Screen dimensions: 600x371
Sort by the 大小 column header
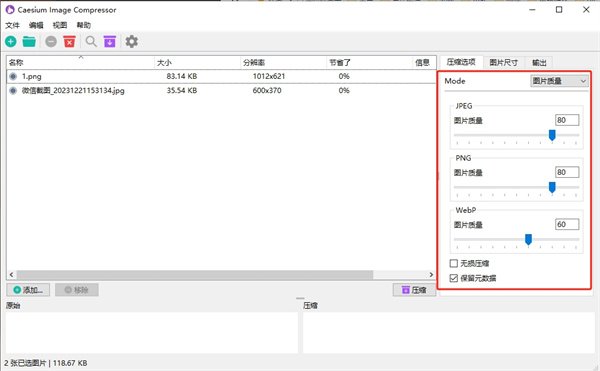[197, 62]
